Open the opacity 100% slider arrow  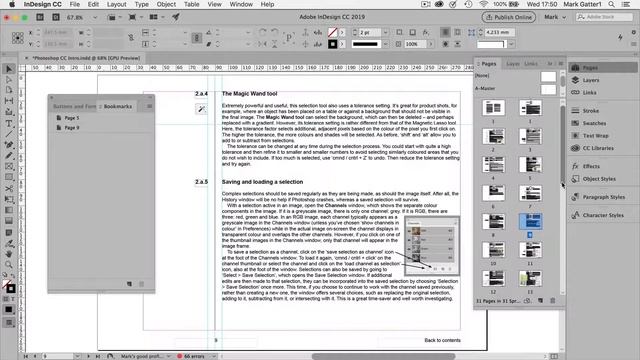(x=431, y=44)
